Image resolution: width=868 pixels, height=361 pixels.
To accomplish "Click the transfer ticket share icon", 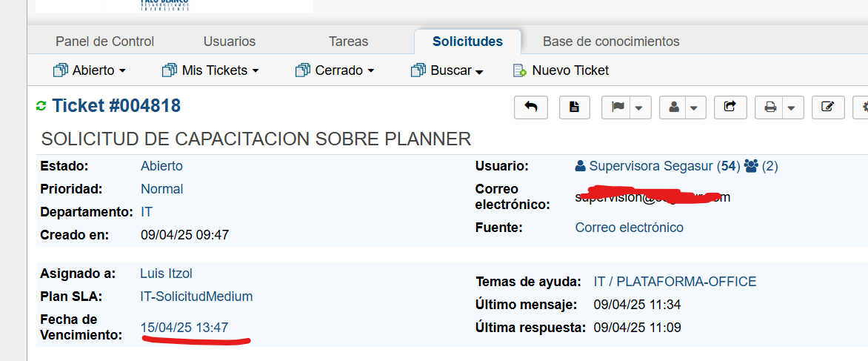I will pyautogui.click(x=730, y=107).
